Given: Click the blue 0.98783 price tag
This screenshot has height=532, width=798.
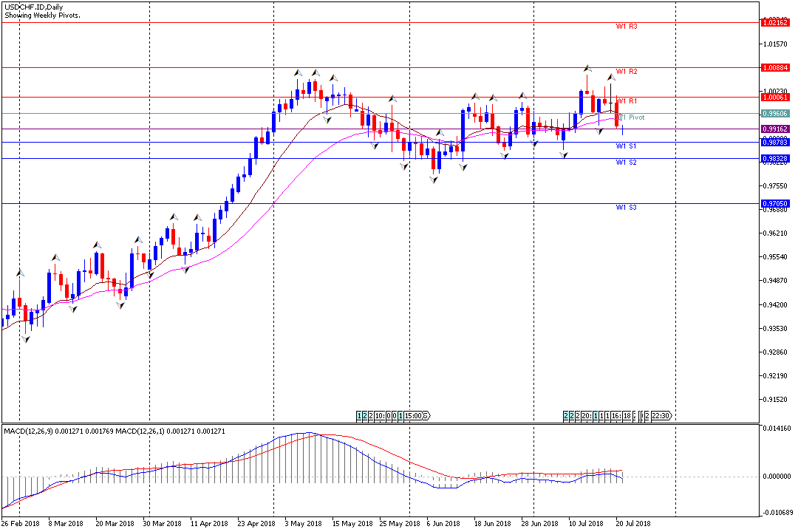Looking at the screenshot, I should 775,143.
